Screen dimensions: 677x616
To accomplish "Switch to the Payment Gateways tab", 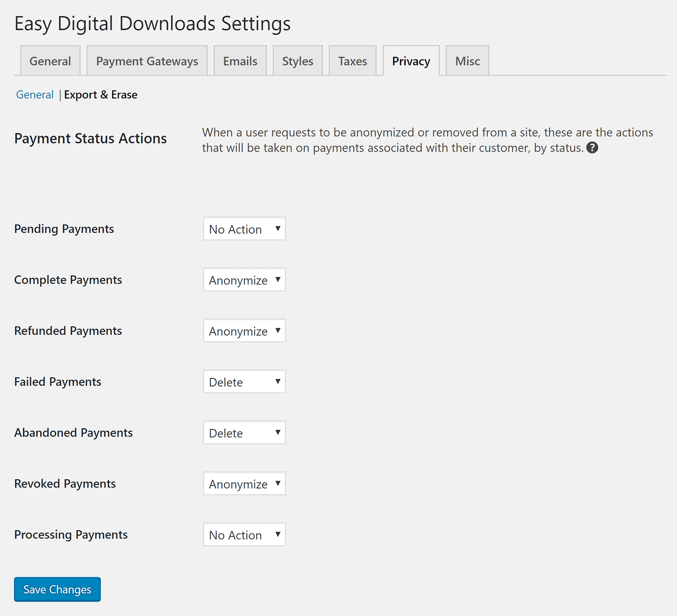I will 147,61.
